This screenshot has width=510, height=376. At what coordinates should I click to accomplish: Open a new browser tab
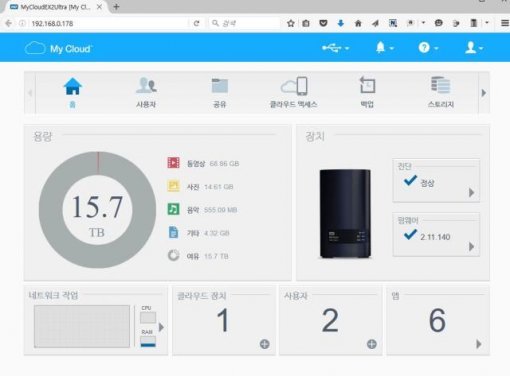[x=116, y=7]
